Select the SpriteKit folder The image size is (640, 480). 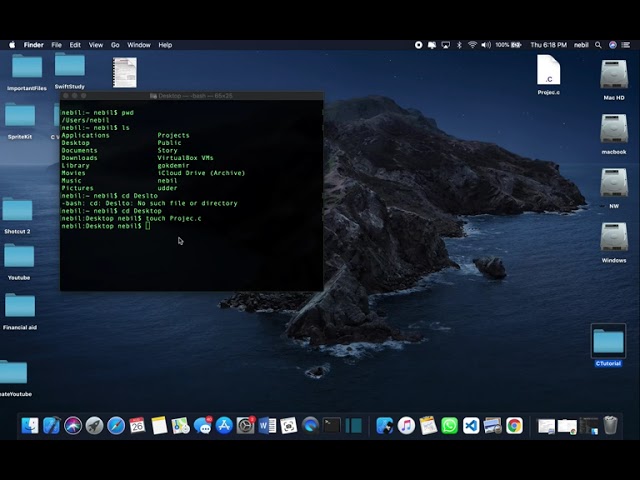coord(20,116)
